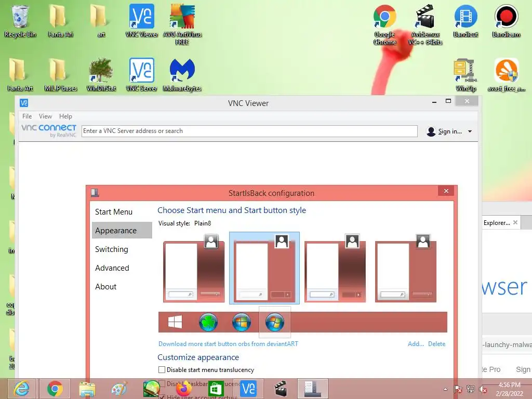
Task: Open File Explorer from the taskbar
Action: point(87,389)
